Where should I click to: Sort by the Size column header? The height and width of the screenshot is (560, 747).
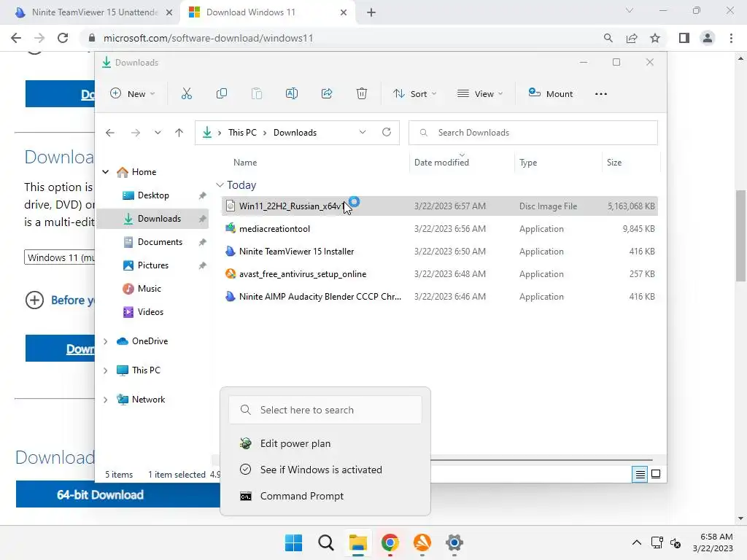[x=614, y=163]
